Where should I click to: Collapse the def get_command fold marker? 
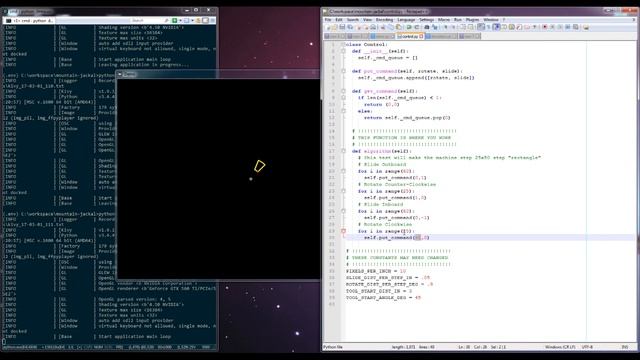[x=343, y=91]
